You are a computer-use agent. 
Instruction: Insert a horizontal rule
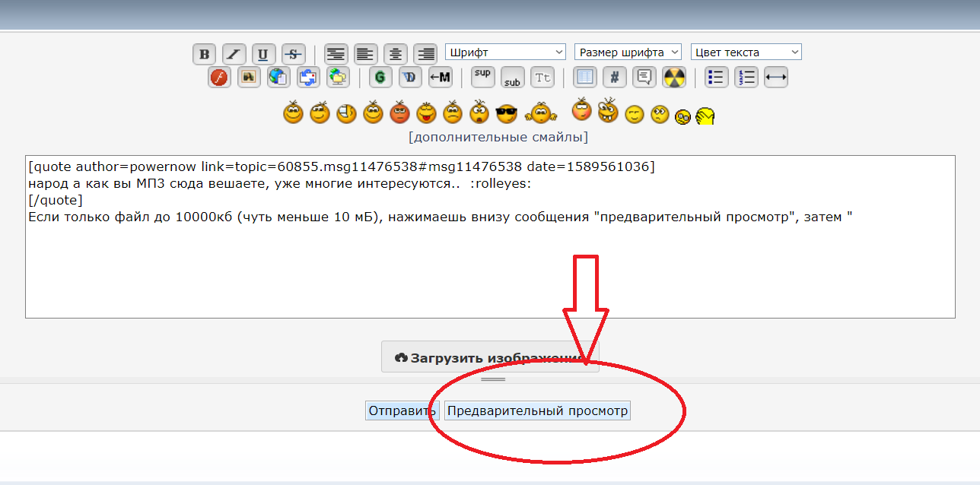pyautogui.click(x=776, y=77)
